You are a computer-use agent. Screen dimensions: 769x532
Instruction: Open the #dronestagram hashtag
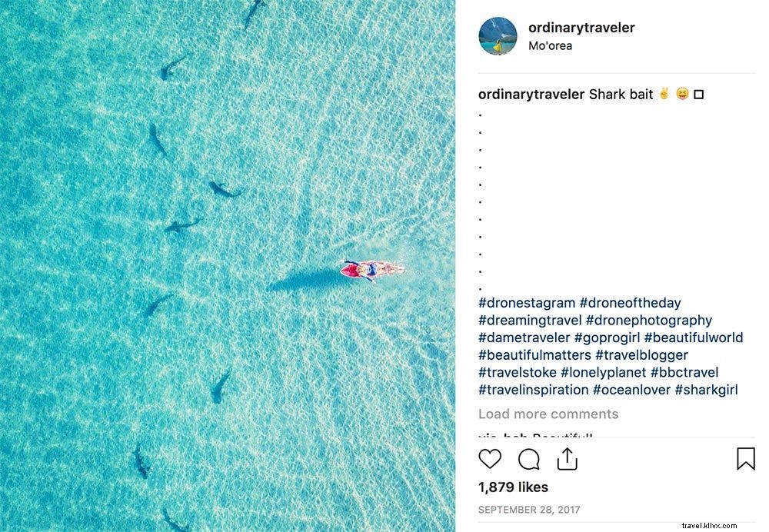(527, 303)
